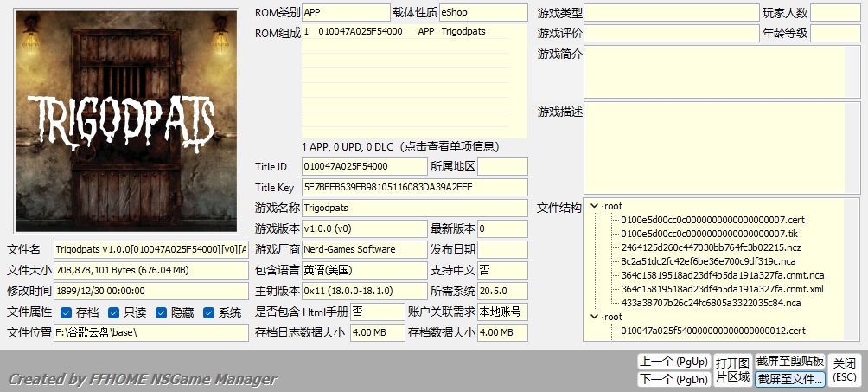The width and height of the screenshot is (868, 392).
Task: Click 主钥版本 field 0x11 (18.0.0-18.1.0)
Action: [x=364, y=291]
